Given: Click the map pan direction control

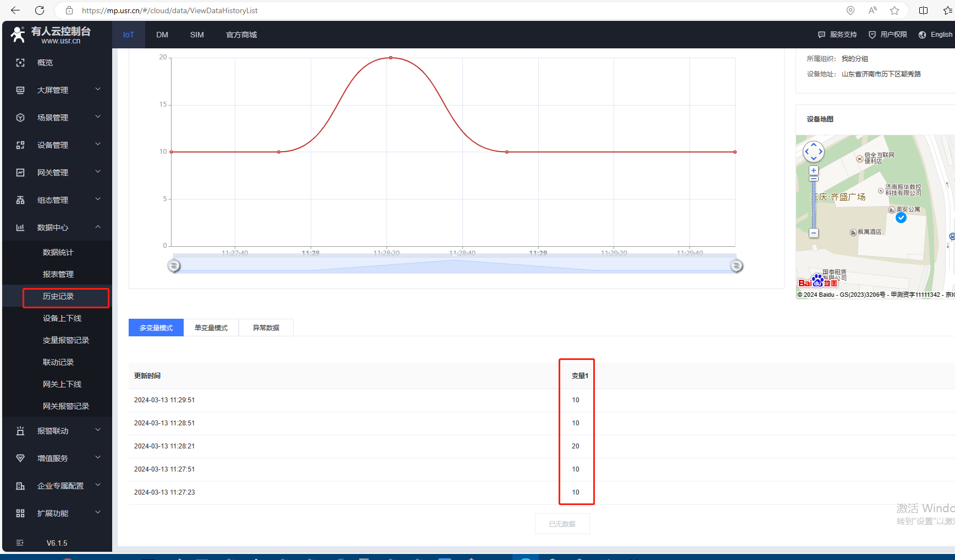Looking at the screenshot, I should (x=814, y=152).
